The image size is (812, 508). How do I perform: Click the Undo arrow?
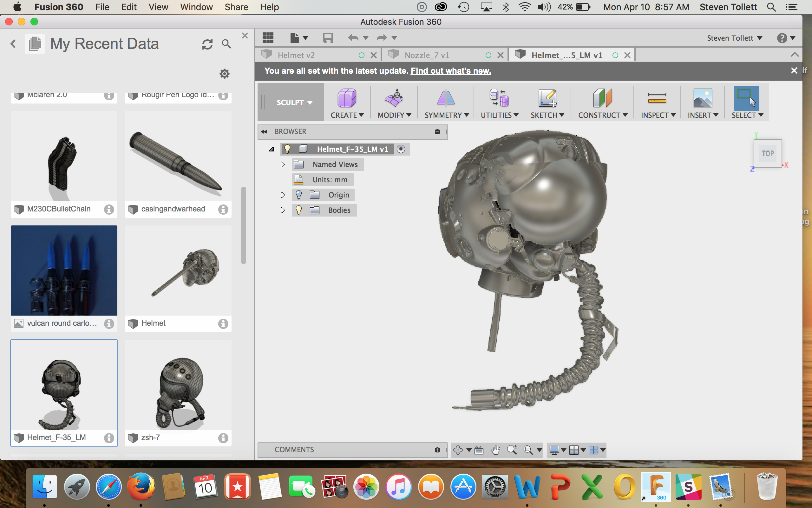coord(353,38)
